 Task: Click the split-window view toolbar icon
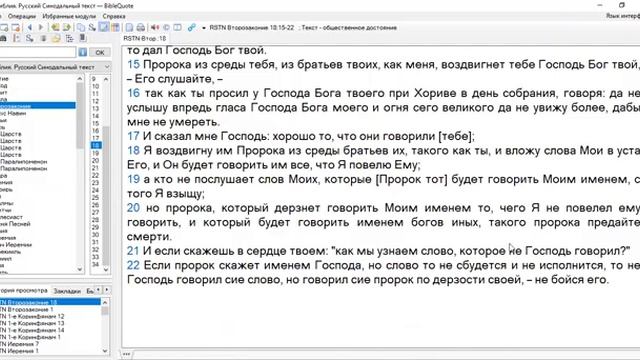click(x=178, y=27)
